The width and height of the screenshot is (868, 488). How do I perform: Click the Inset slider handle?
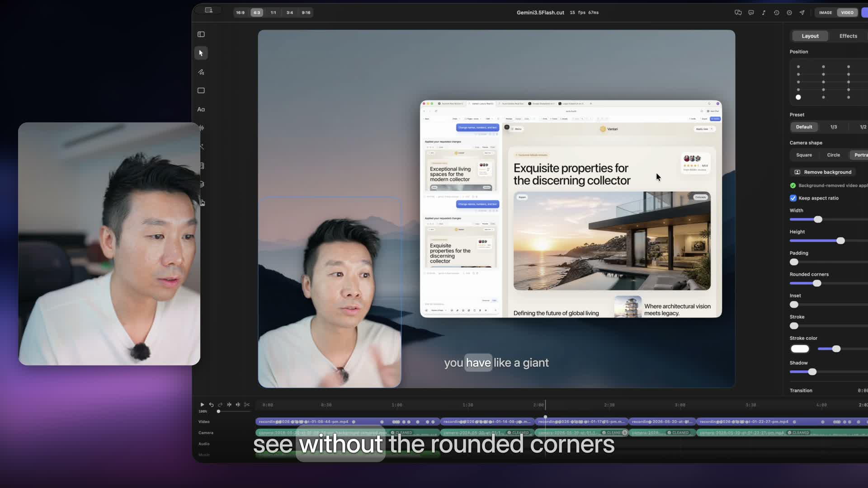coord(794,305)
